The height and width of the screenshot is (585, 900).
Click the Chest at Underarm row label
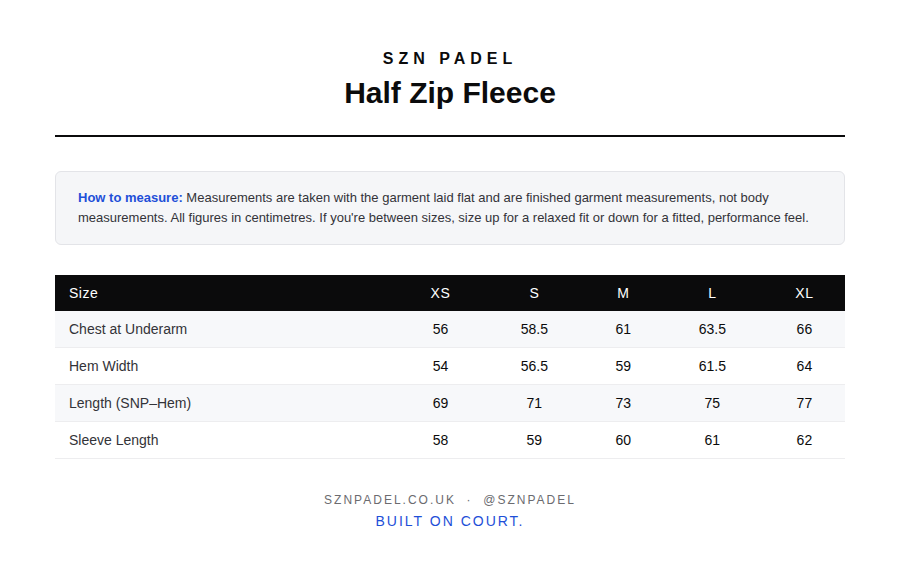coord(128,330)
